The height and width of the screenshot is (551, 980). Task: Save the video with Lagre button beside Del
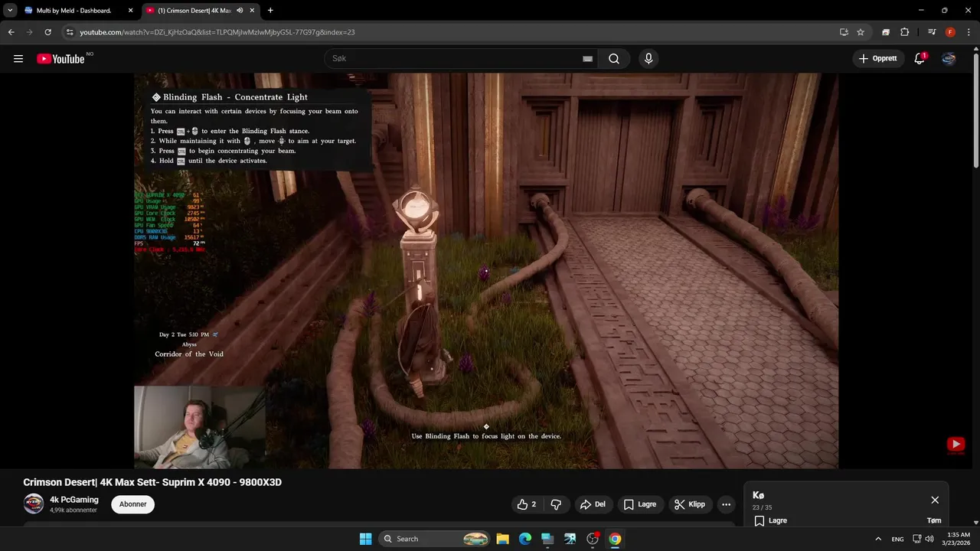(640, 504)
